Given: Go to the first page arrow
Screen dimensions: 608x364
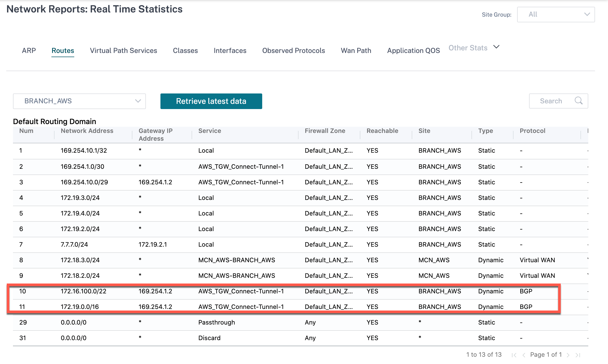Looking at the screenshot, I should pyautogui.click(x=514, y=355).
